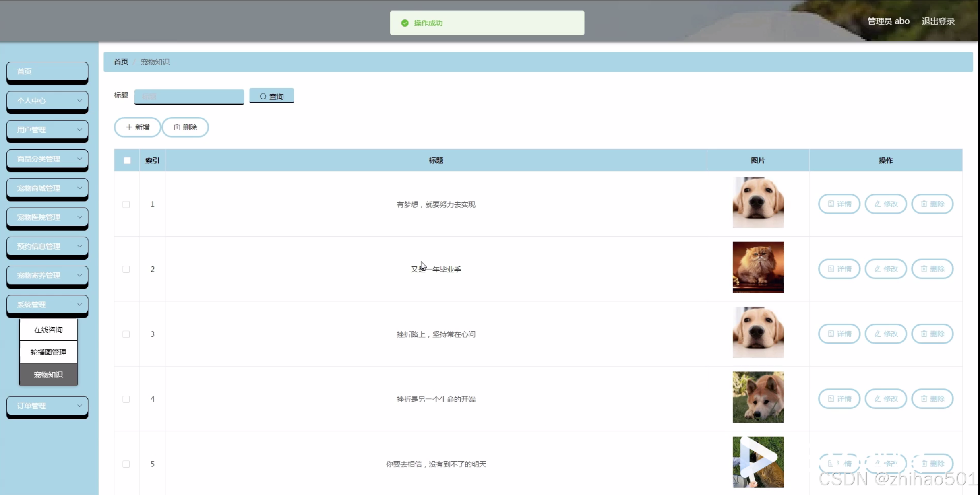Click the trash 删除 button above table

[x=185, y=127]
